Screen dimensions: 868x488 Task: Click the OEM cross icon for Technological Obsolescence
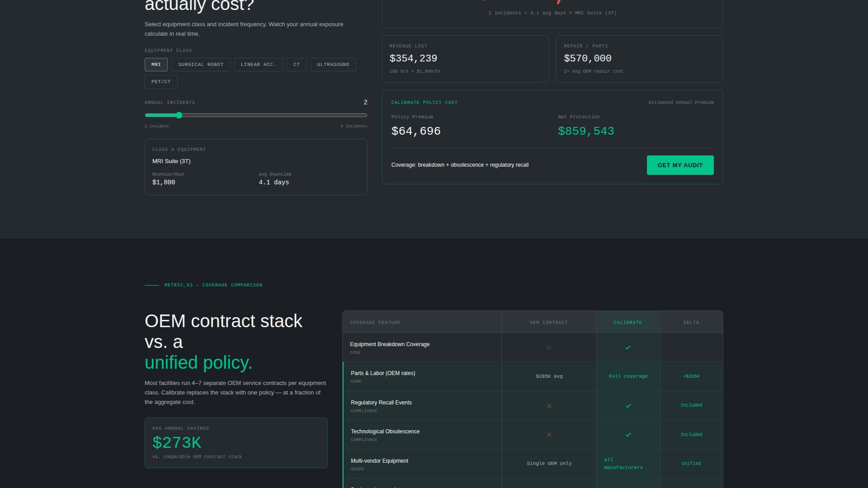549,435
